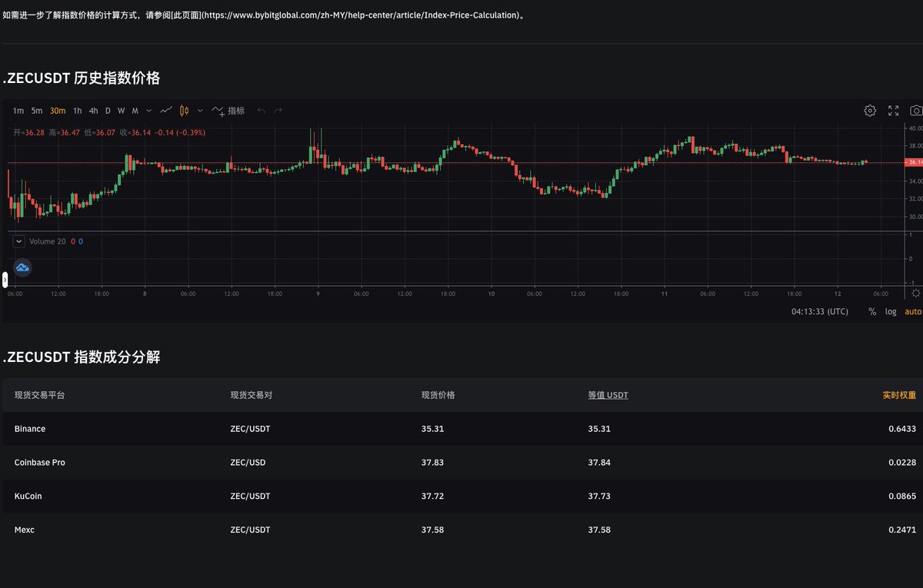This screenshot has height=588, width=923.
Task: Enable logarithmic price scale with log button
Action: click(890, 312)
